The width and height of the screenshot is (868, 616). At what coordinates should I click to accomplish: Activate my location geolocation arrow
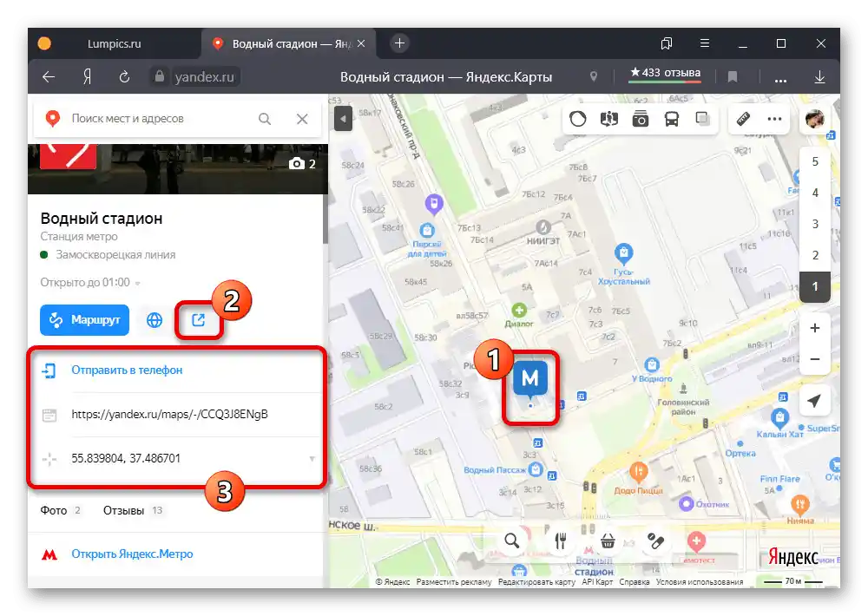[x=814, y=401]
